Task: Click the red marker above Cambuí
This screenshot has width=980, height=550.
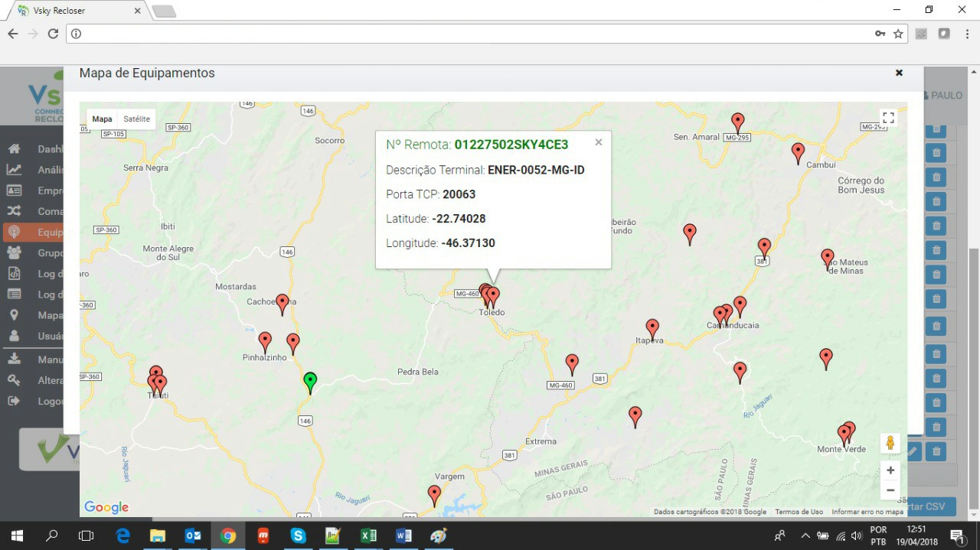Action: tap(798, 153)
